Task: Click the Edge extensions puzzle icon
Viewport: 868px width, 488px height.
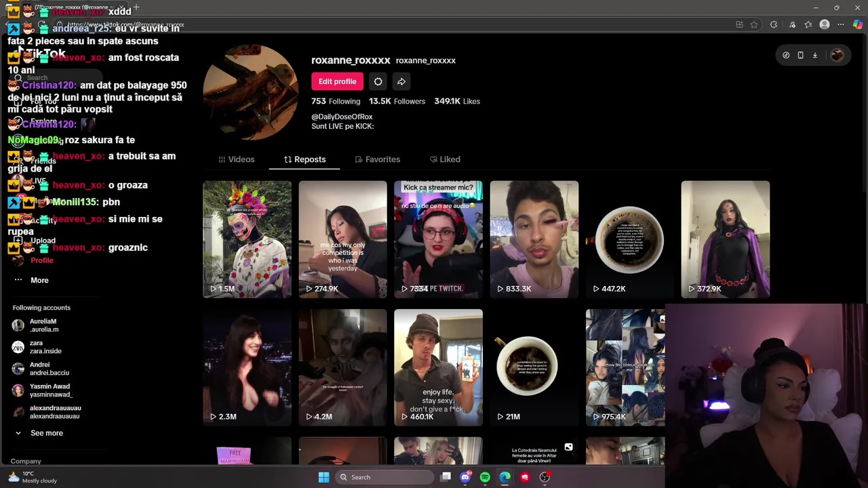Action: coord(774,24)
